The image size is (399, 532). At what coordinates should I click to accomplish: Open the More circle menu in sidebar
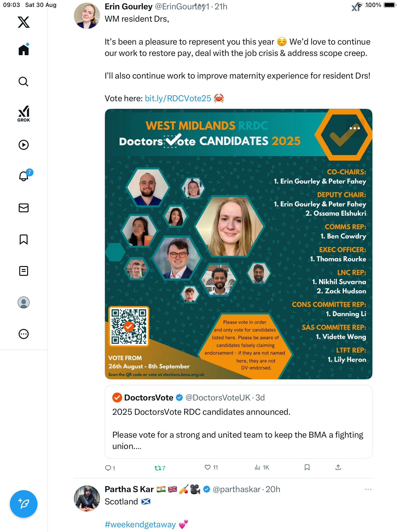(24, 334)
